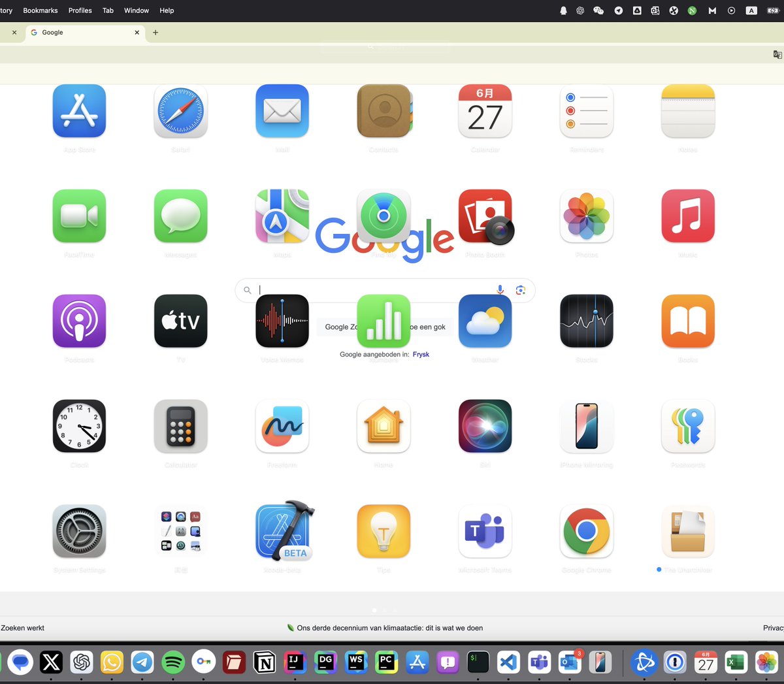Open X app in the Dock
The height and width of the screenshot is (684, 784).
[51, 662]
